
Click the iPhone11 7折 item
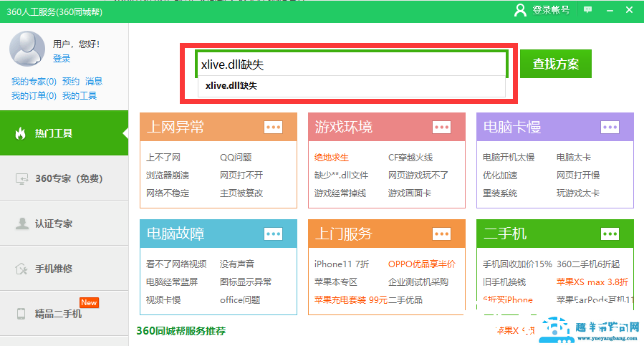click(x=342, y=264)
